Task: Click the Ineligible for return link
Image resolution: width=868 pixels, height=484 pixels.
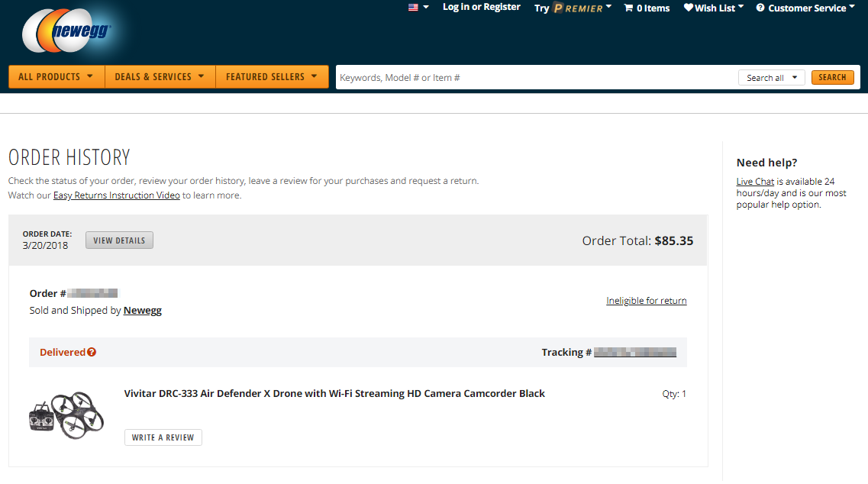Action: tap(646, 301)
